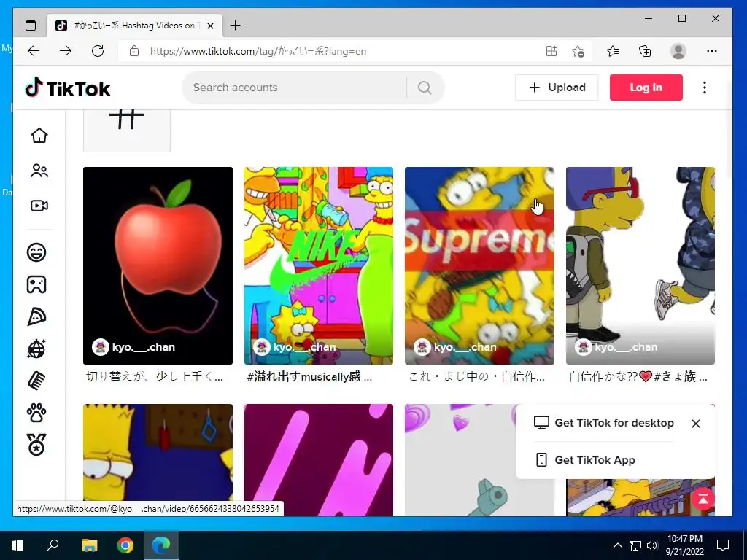747x560 pixels.
Task: Click Get TikTok for desktop
Action: coord(604,423)
